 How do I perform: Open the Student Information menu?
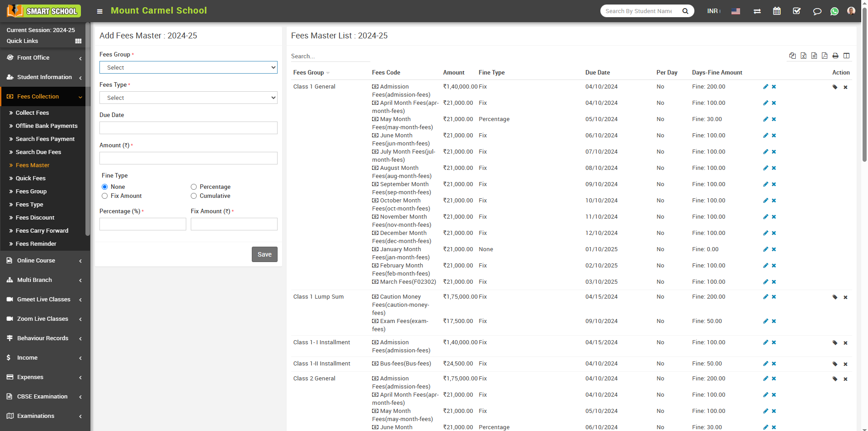[x=43, y=77]
